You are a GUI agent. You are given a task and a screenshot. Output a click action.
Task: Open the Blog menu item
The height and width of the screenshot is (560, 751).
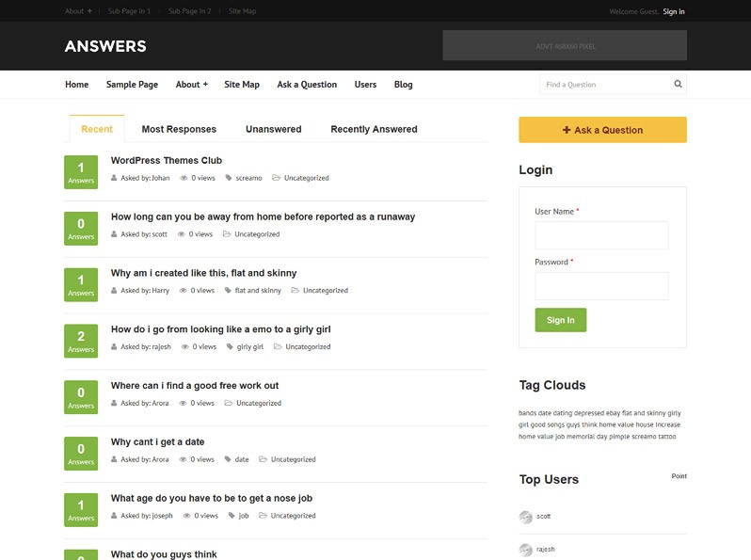pos(403,85)
